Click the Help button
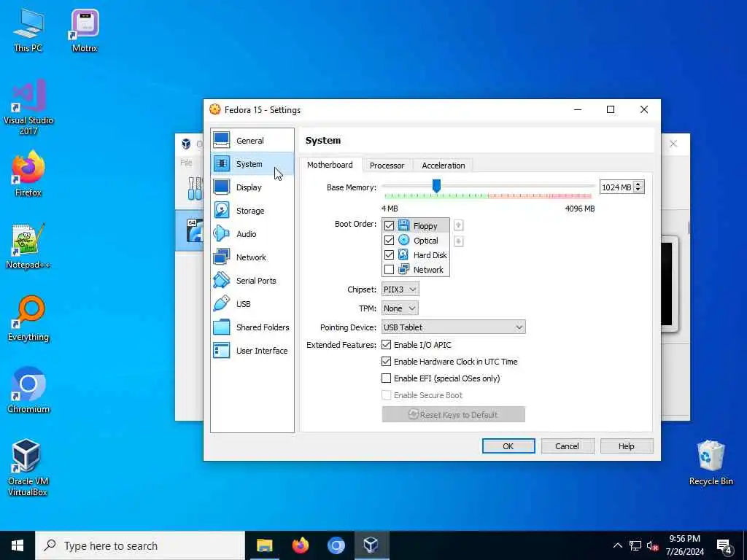747x560 pixels. click(x=626, y=446)
